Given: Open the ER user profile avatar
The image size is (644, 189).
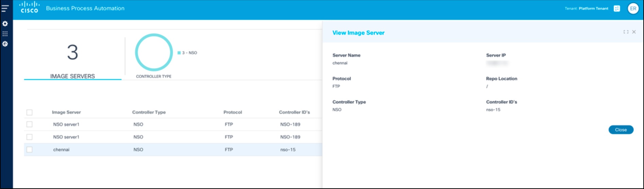Looking at the screenshot, I should [633, 8].
